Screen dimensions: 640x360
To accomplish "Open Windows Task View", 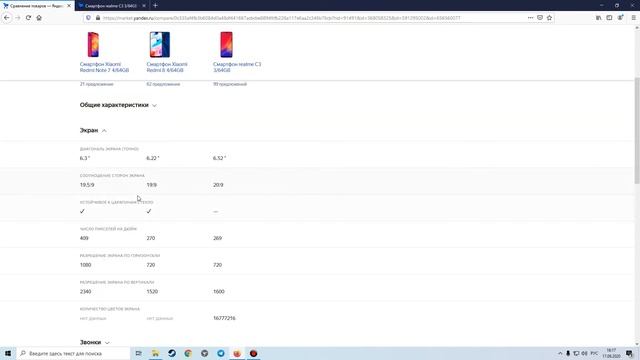I will pyautogui.click(x=139, y=353).
